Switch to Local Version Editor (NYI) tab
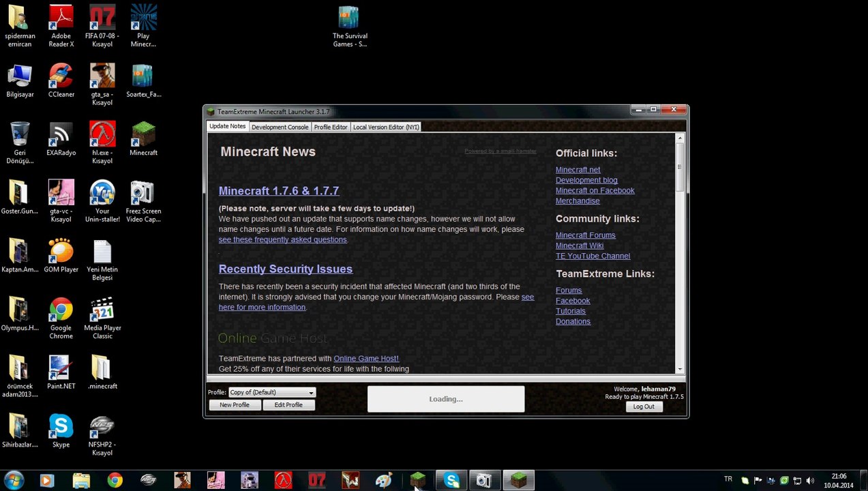The width and height of the screenshot is (868, 491). pyautogui.click(x=386, y=127)
